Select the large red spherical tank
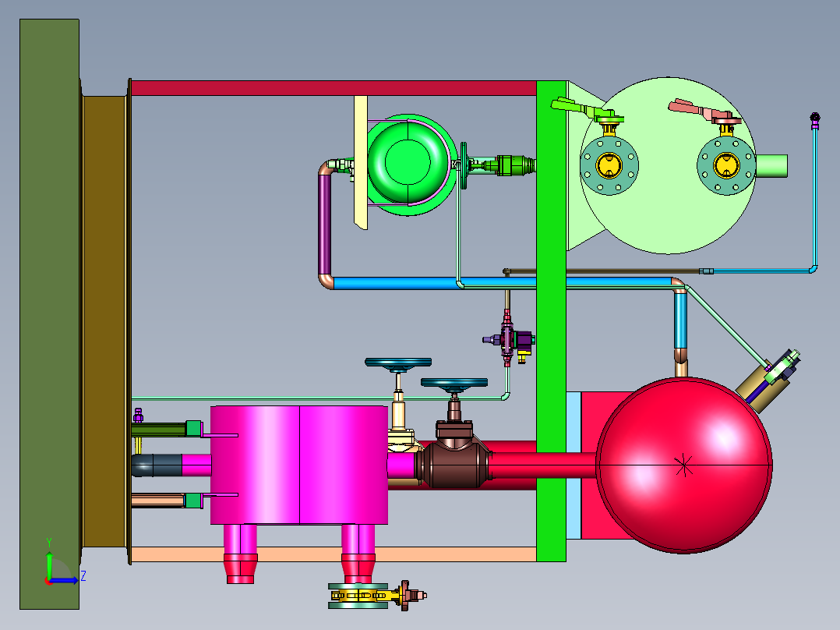The width and height of the screenshot is (840, 630). pyautogui.click(x=684, y=465)
